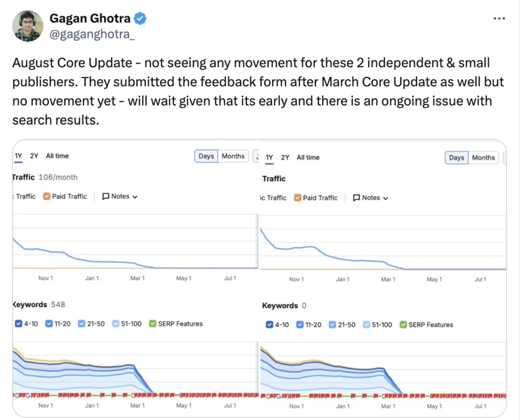Expand the left chart's Notes dropdown arrow
Image resolution: width=520 pixels, height=420 pixels.
(135, 197)
